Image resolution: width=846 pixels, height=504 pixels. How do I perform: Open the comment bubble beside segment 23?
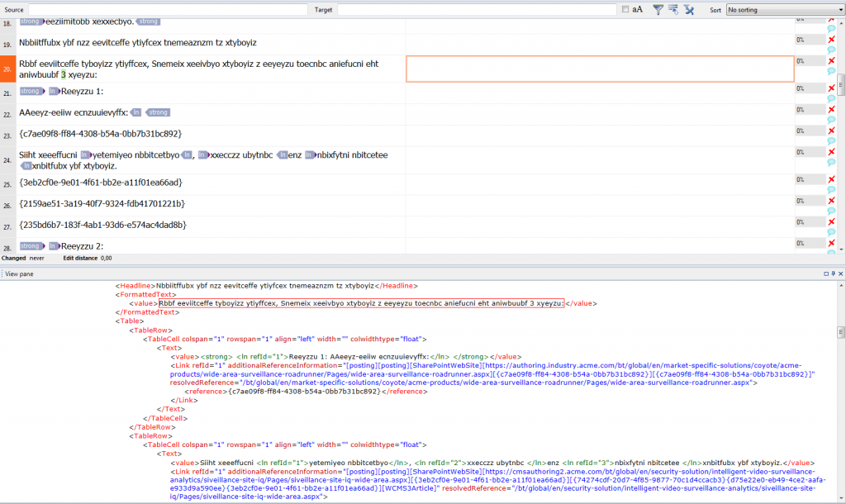click(x=830, y=140)
